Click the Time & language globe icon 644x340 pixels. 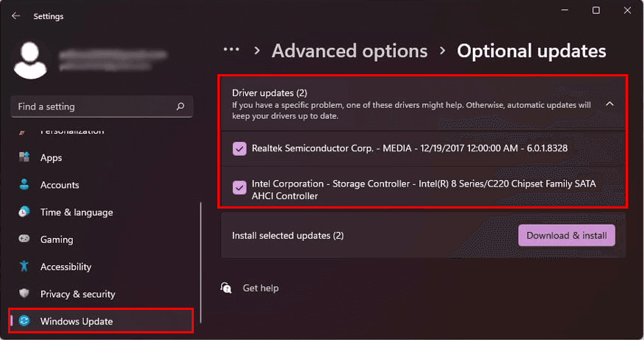24,212
